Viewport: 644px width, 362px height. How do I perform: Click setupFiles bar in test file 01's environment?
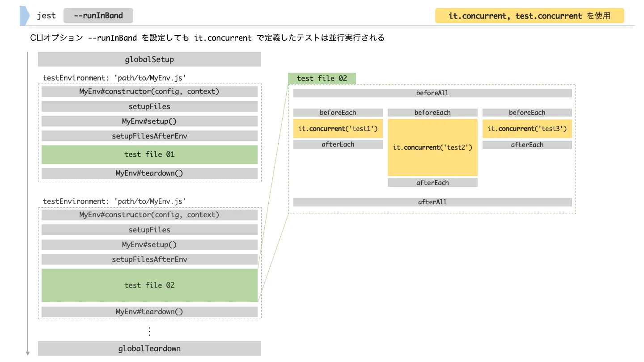149,106
